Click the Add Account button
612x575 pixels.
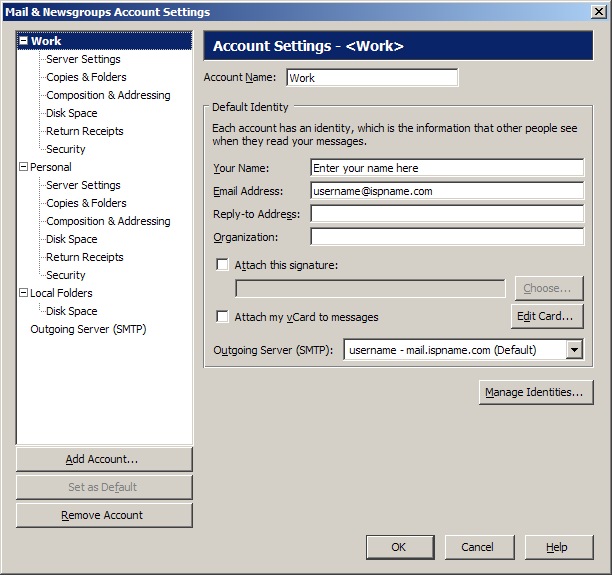(x=104, y=460)
